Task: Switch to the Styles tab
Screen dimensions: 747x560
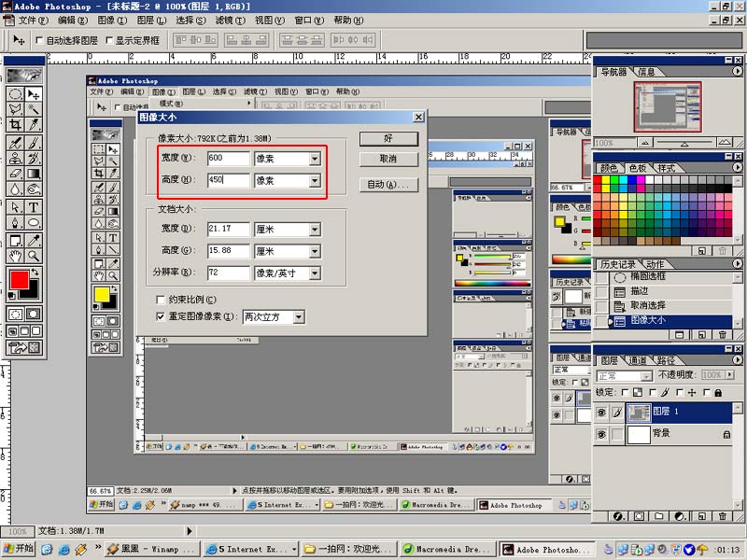Action: [666, 168]
